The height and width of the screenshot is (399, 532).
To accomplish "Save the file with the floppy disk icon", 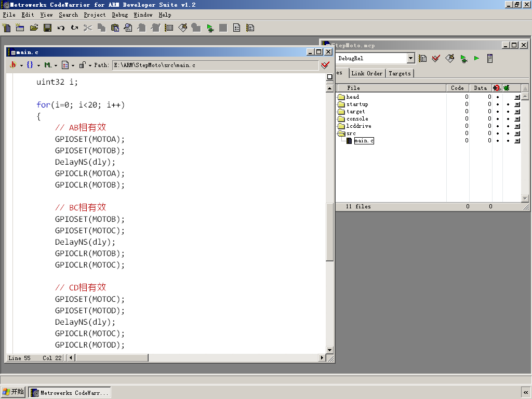I will (47, 28).
